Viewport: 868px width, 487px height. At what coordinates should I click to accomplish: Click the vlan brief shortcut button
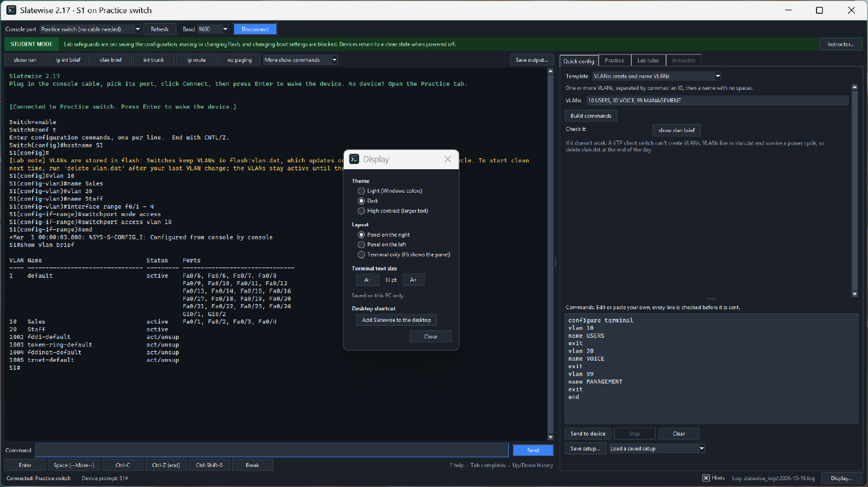111,60
